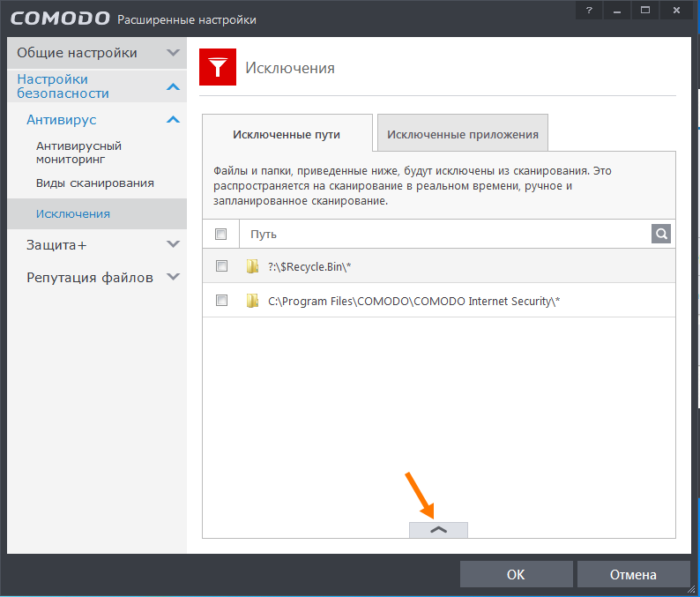Maximize the Comodo settings window
Viewport: 700px width, 597px height.
pyautogui.click(x=645, y=11)
